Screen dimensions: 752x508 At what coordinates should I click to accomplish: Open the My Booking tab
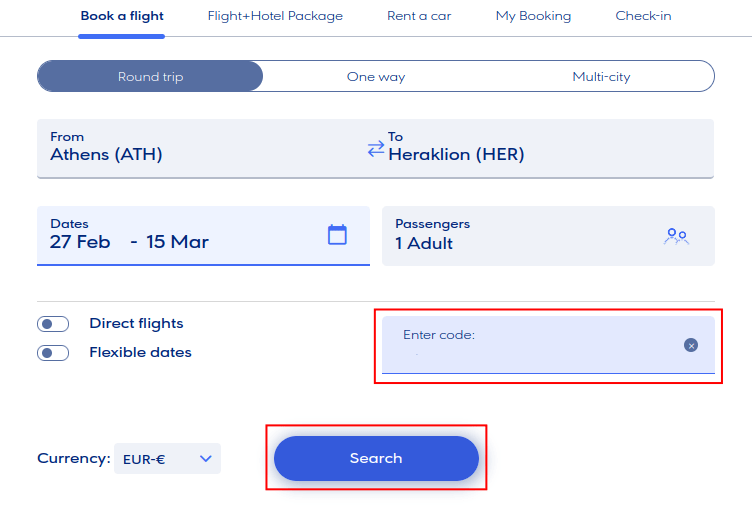[533, 16]
